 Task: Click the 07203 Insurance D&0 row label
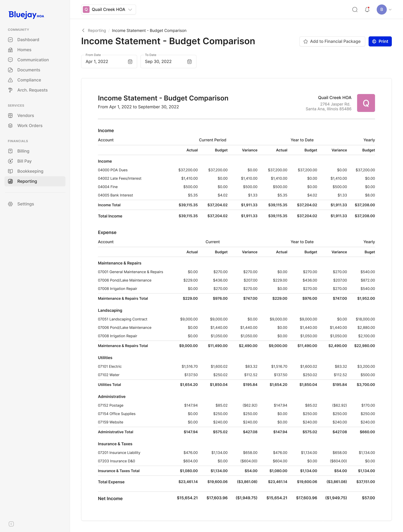116,461
